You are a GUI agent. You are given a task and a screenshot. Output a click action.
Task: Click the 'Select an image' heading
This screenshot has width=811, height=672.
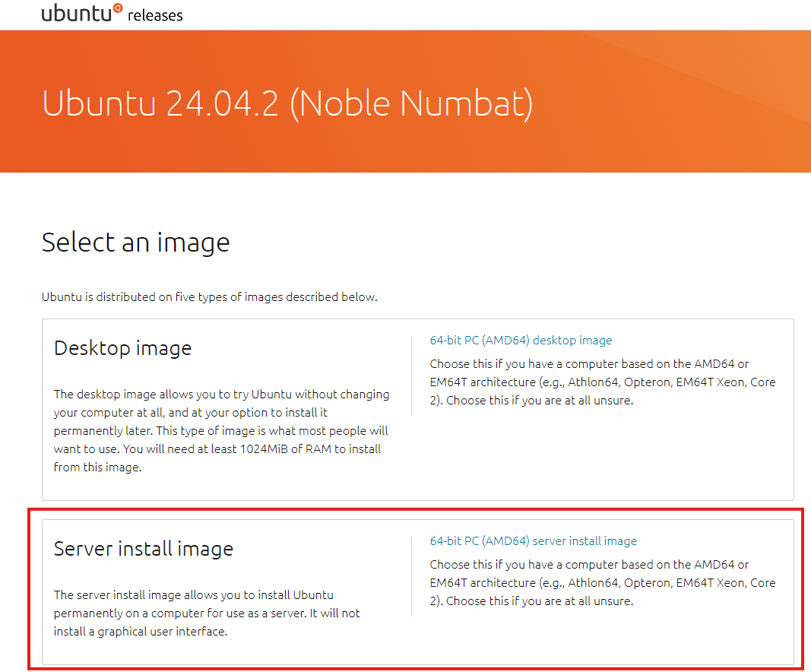pos(135,242)
